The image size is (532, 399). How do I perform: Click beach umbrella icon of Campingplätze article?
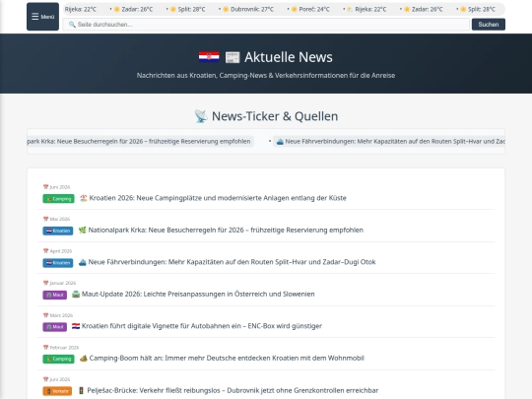click(83, 198)
